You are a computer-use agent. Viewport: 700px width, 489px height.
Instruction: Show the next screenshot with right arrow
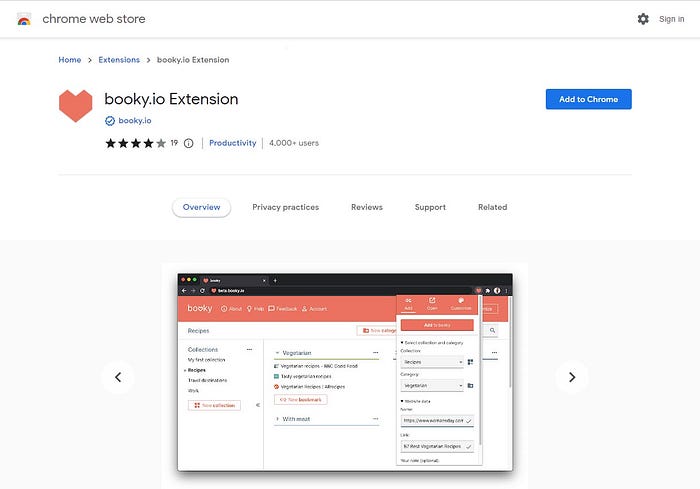(x=572, y=377)
